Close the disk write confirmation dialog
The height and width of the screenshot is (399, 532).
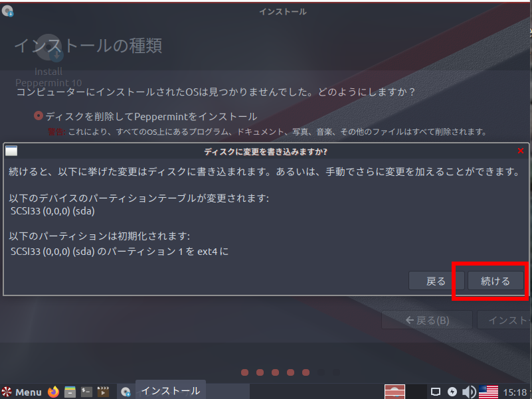521,151
